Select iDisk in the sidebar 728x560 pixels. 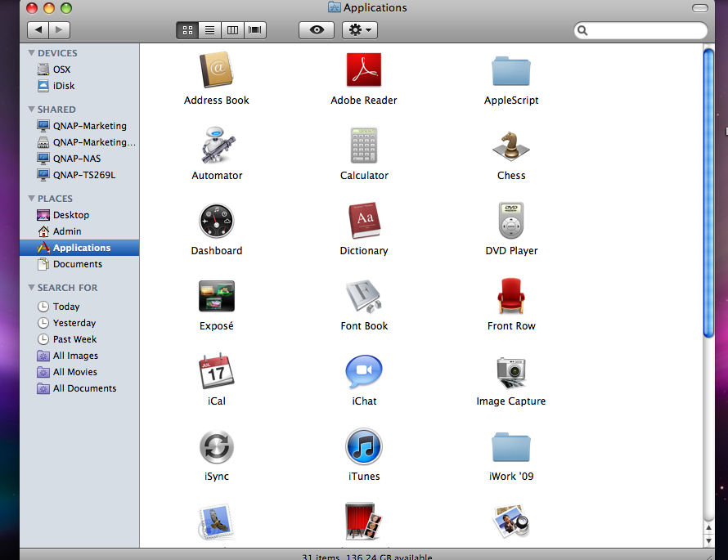tap(79, 86)
